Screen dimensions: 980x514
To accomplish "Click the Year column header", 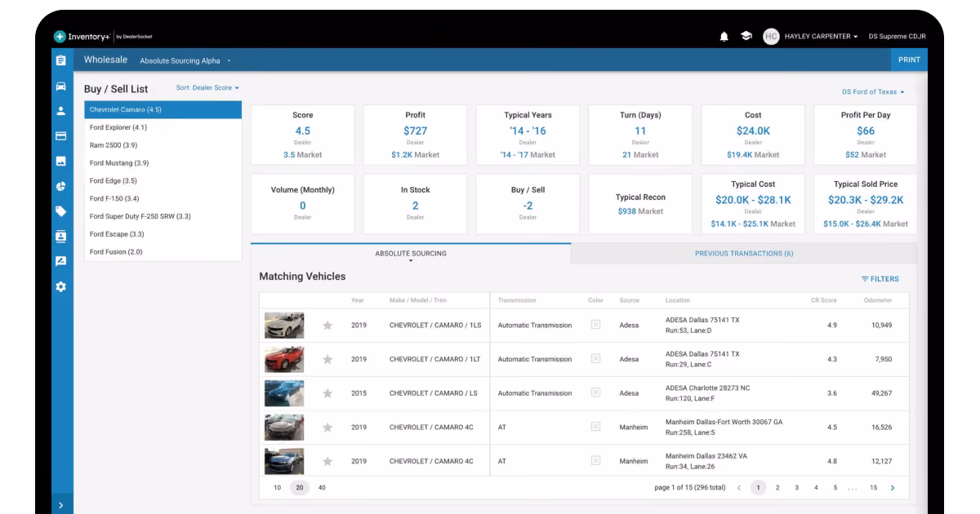I will point(358,300).
